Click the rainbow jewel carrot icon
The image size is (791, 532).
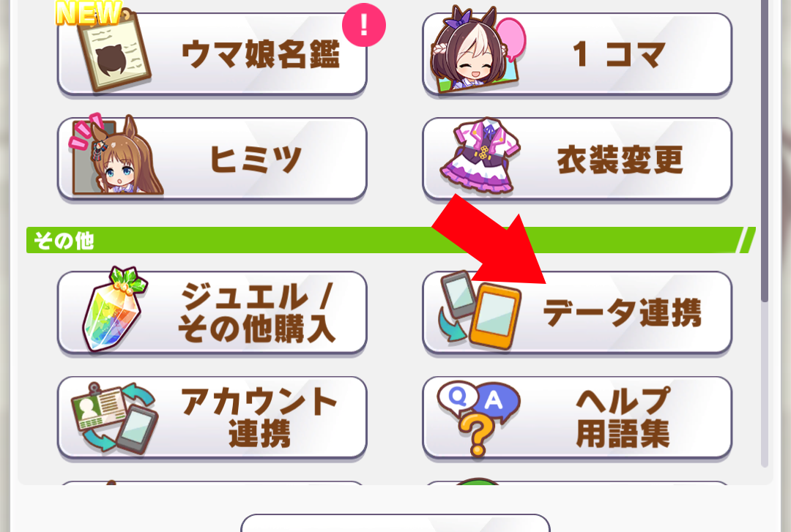(x=114, y=309)
